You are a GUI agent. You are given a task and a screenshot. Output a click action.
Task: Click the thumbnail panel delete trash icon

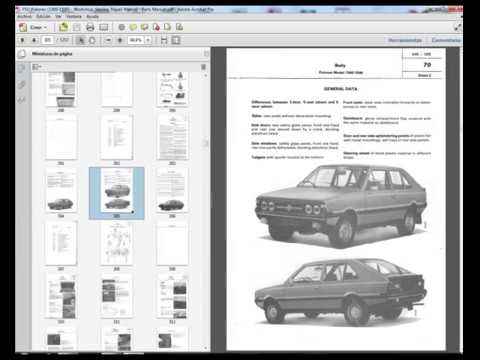pyautogui.click(x=203, y=67)
